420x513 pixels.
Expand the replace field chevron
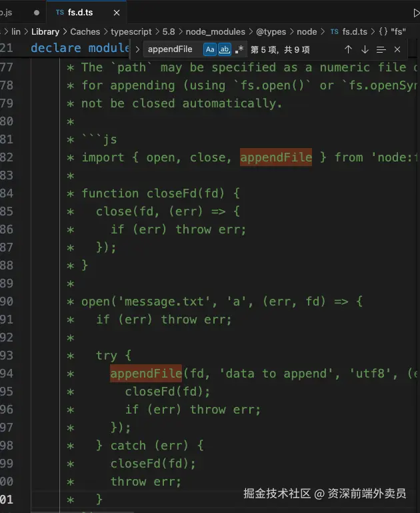pos(137,49)
